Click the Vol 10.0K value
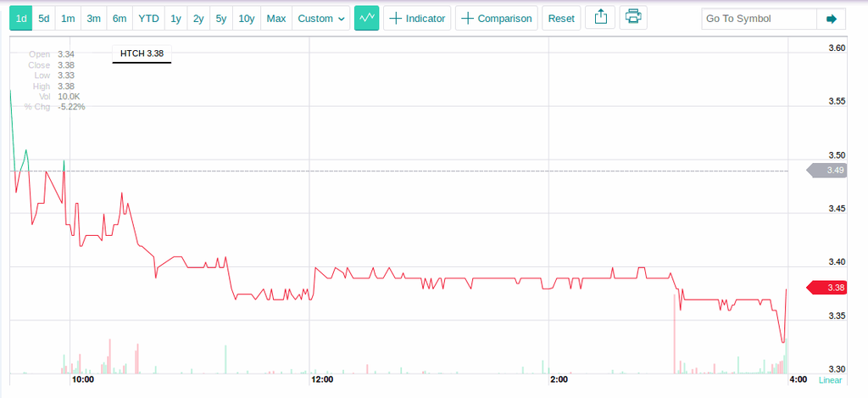The height and width of the screenshot is (398, 868). point(70,97)
